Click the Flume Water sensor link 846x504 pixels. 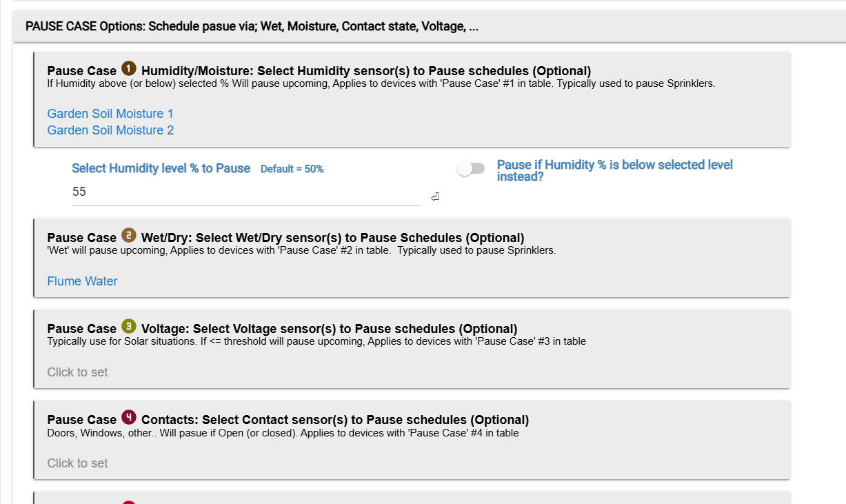pyautogui.click(x=82, y=281)
